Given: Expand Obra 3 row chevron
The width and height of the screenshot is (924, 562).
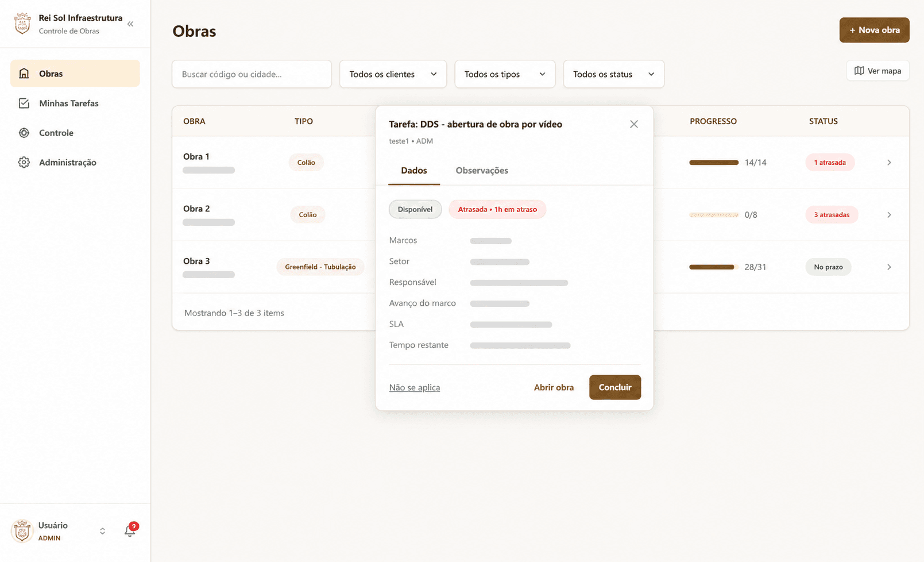Looking at the screenshot, I should 889,267.
